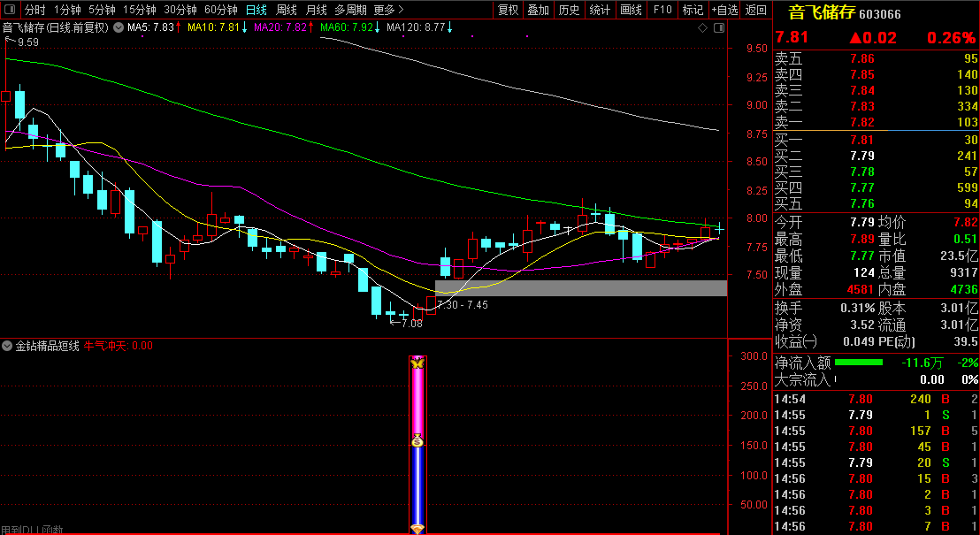The width and height of the screenshot is (980, 535).
Task: Select the 60分钟 period tab
Action: pyautogui.click(x=220, y=10)
